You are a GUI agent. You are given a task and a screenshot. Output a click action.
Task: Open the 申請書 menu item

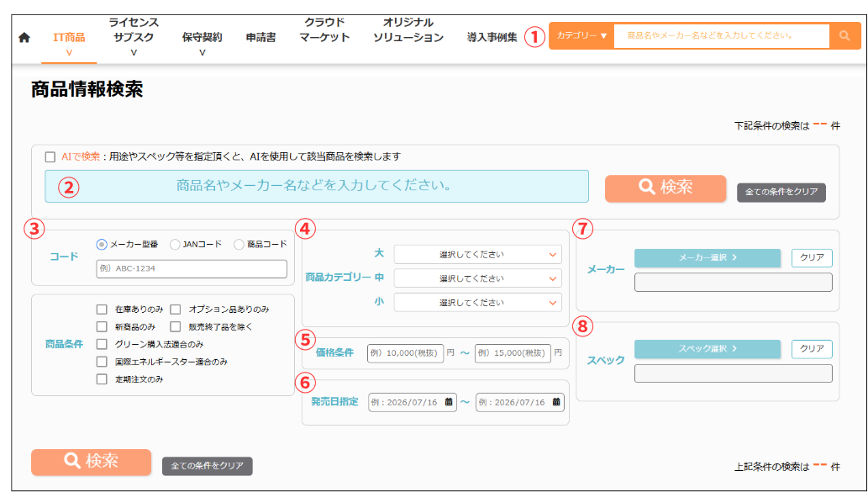click(260, 38)
